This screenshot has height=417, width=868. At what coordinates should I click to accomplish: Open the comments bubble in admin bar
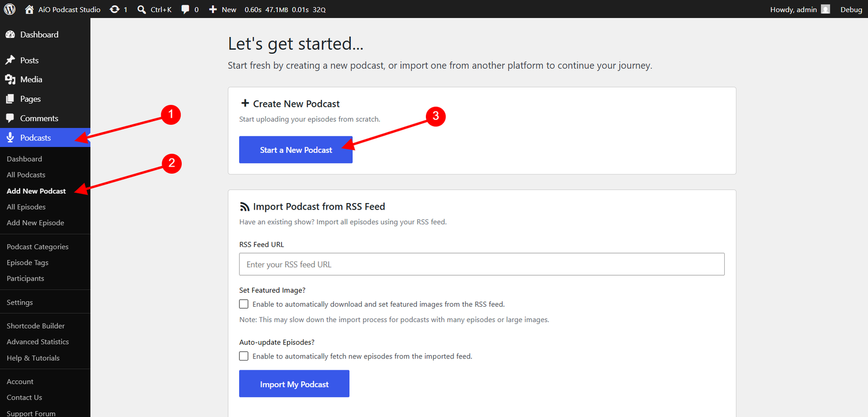[x=186, y=9]
